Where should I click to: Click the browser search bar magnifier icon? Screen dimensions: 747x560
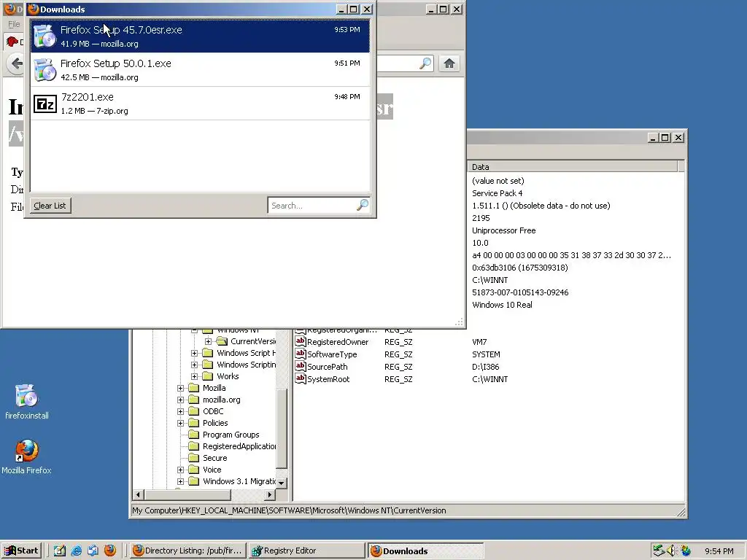425,63
